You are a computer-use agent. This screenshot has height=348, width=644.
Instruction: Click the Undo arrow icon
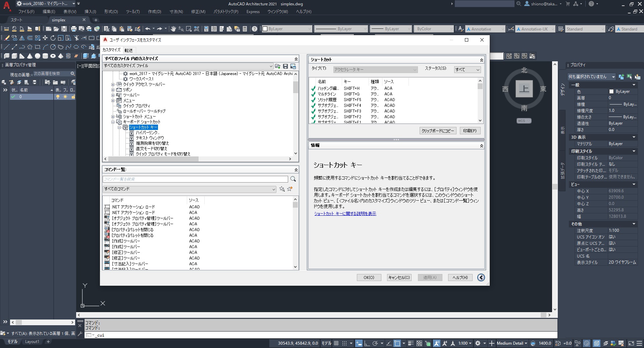pos(148,29)
